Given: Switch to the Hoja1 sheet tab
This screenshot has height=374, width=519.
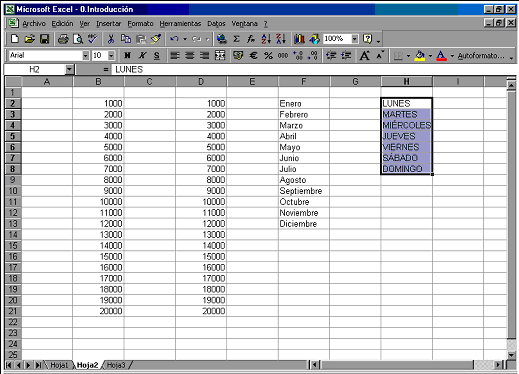Looking at the screenshot, I should [59, 365].
